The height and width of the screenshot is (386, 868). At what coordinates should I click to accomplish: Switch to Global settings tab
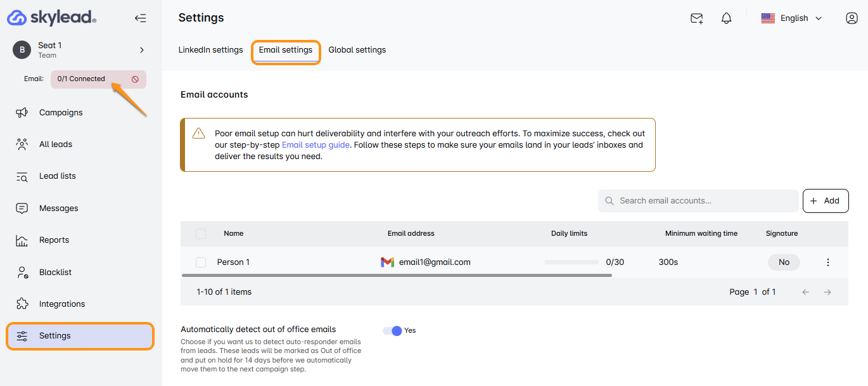pyautogui.click(x=357, y=50)
